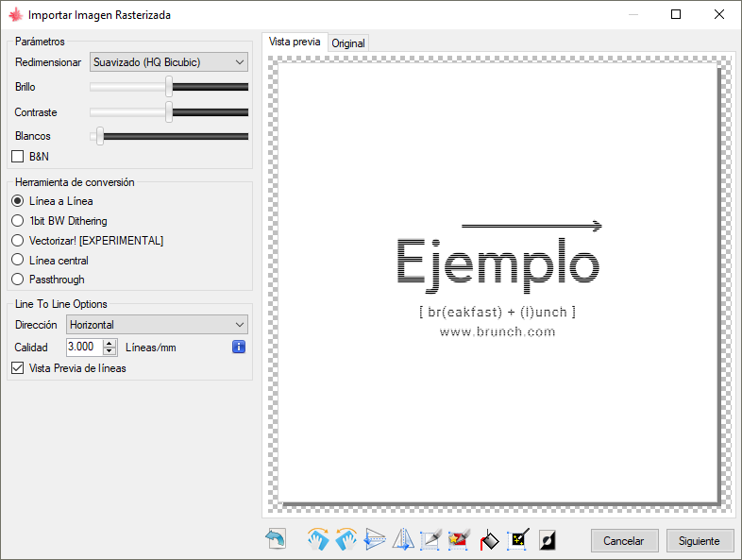Screen dimensions: 742x560
Task: Select the crop with knife tool
Action: 431,539
